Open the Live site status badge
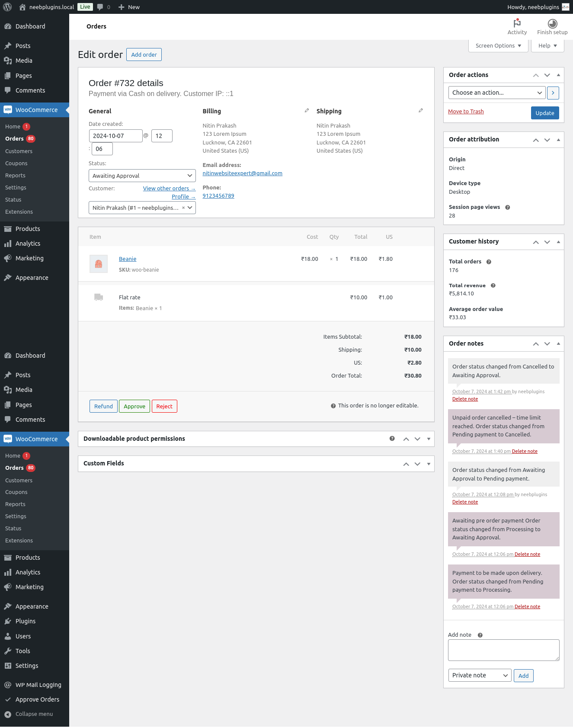 coord(85,7)
